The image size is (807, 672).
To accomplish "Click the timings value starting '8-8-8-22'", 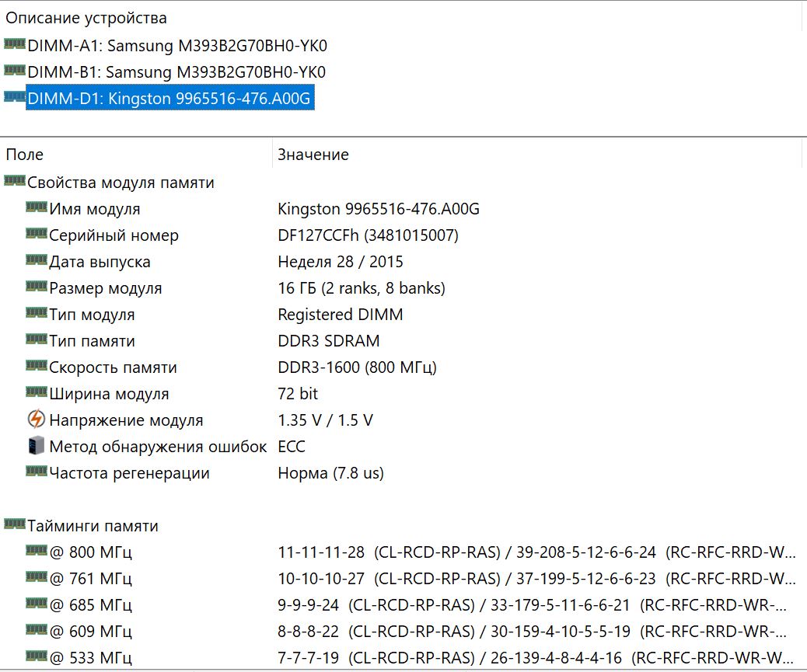I will pyautogui.click(x=532, y=632).
